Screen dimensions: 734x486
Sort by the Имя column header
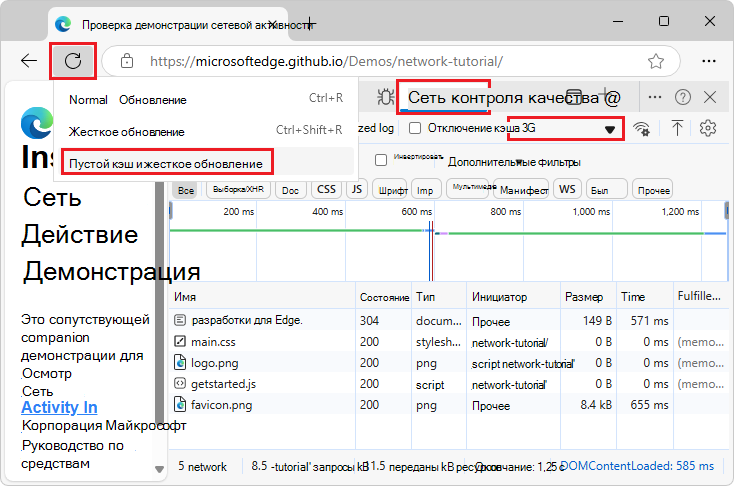262,297
